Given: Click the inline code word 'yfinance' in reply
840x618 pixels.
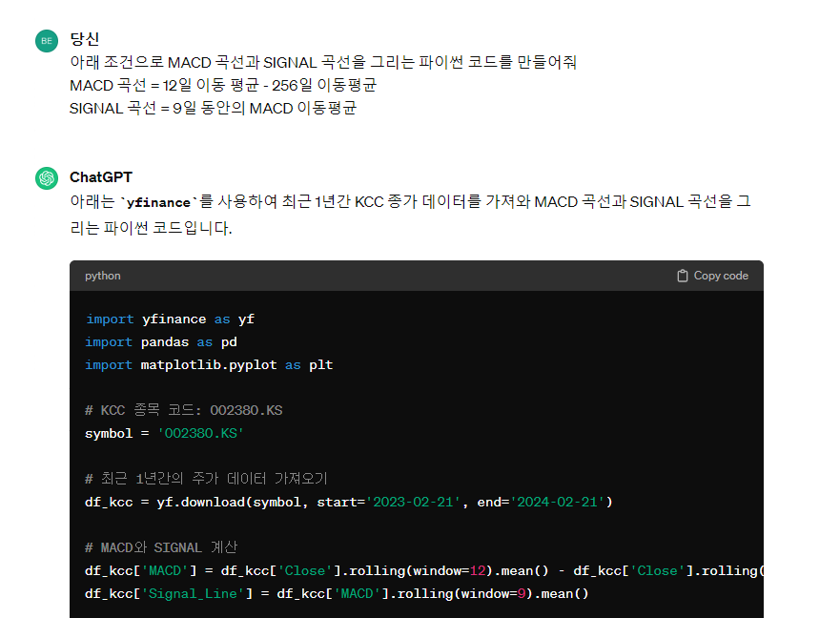Looking at the screenshot, I should tap(158, 202).
